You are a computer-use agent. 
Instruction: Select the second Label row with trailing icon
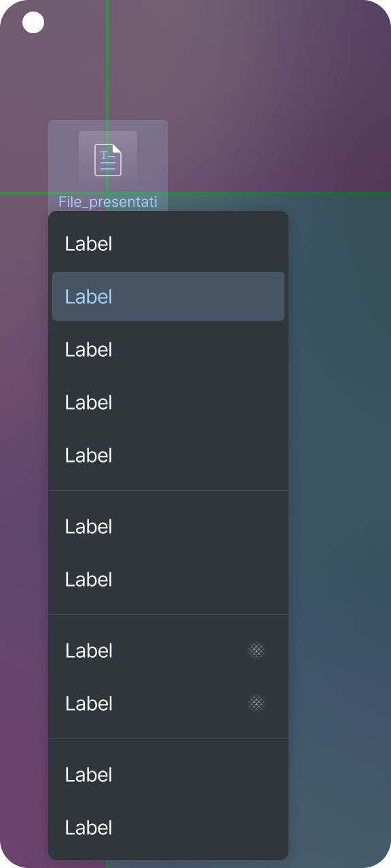(x=168, y=703)
